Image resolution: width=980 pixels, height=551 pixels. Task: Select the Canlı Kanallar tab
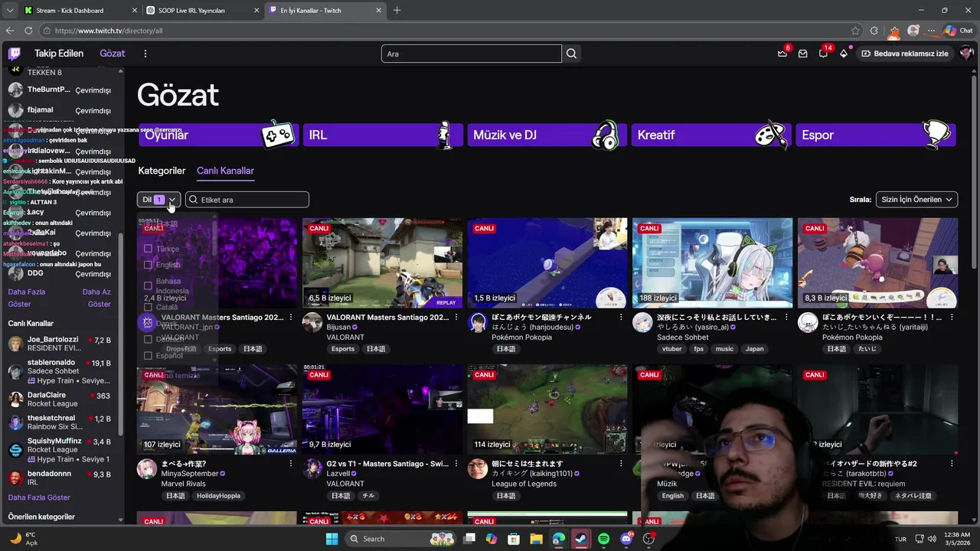point(225,171)
